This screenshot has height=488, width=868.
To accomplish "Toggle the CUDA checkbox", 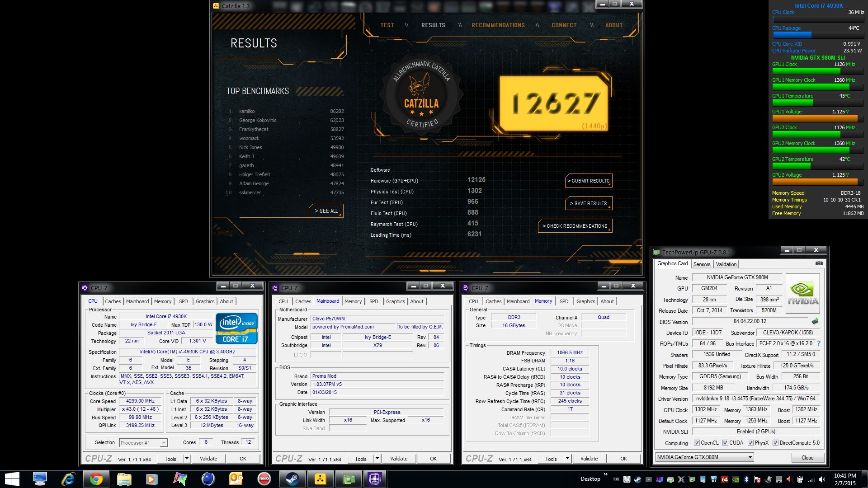I will tap(725, 443).
